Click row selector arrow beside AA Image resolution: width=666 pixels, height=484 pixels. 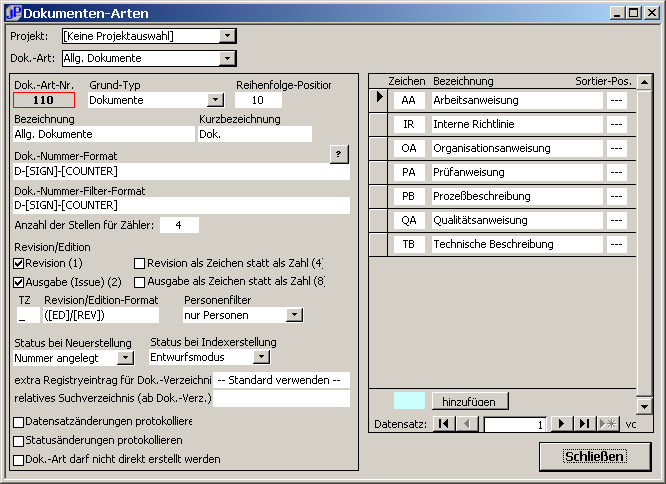coord(379,98)
